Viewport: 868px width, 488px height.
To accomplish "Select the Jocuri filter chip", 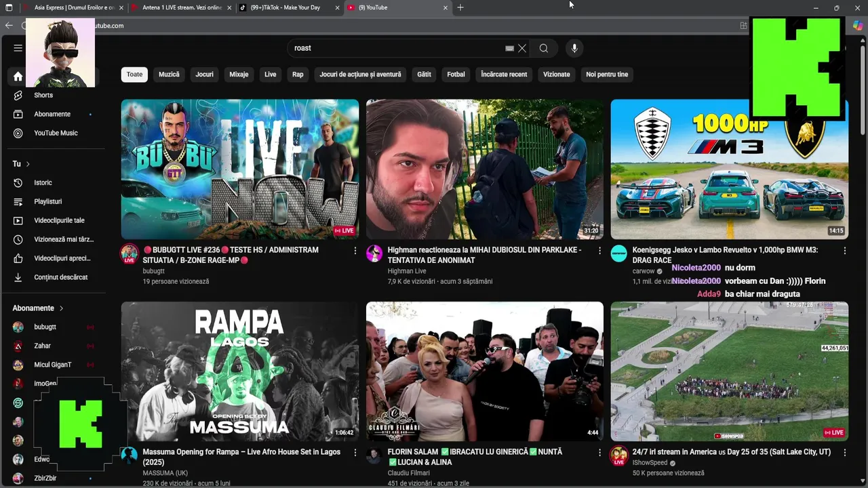I will (x=204, y=75).
